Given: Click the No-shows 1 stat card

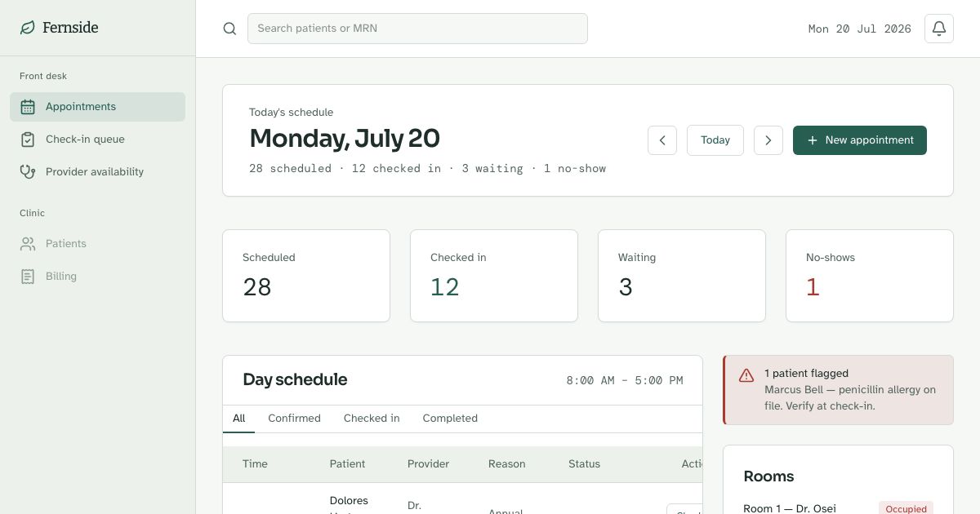Looking at the screenshot, I should (870, 276).
